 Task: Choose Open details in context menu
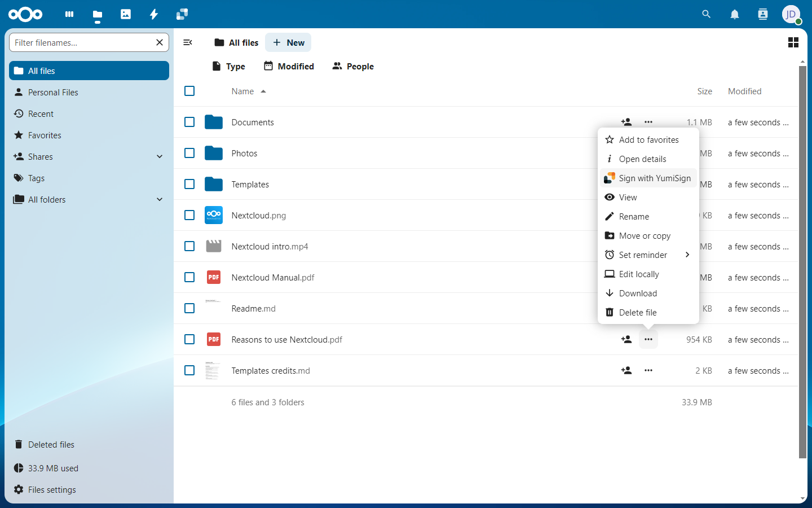pyautogui.click(x=648, y=159)
